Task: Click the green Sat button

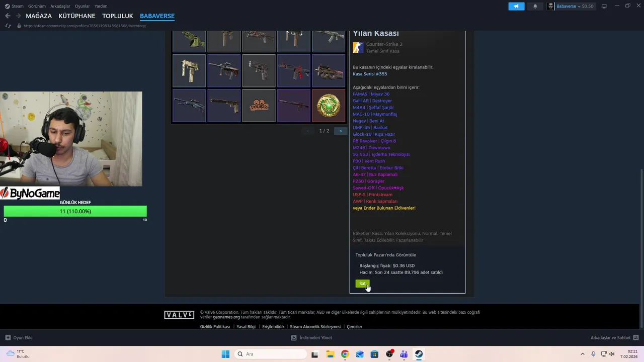Action: click(x=362, y=284)
